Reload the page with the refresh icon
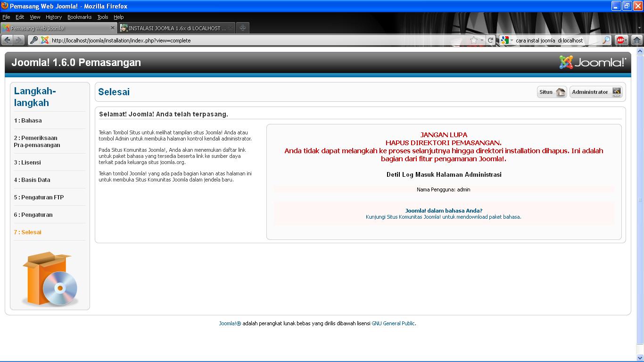The image size is (644, 362). [x=490, y=41]
